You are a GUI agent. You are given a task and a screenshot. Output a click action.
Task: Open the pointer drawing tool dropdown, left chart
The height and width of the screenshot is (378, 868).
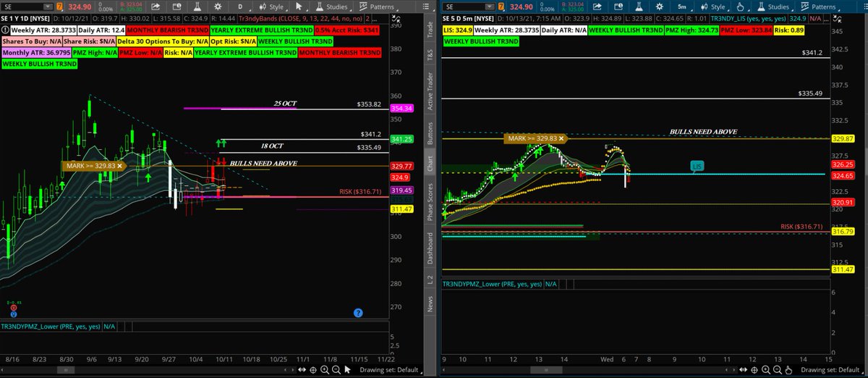coord(299,7)
